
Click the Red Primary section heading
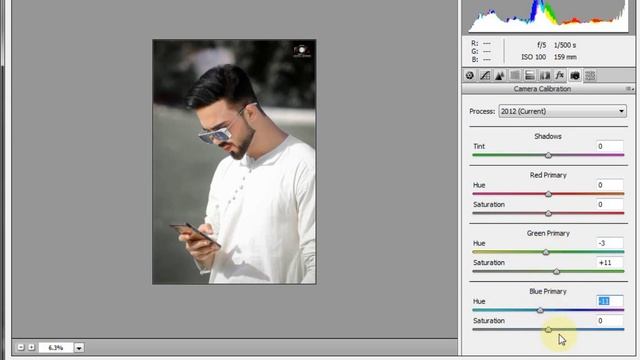[548, 175]
